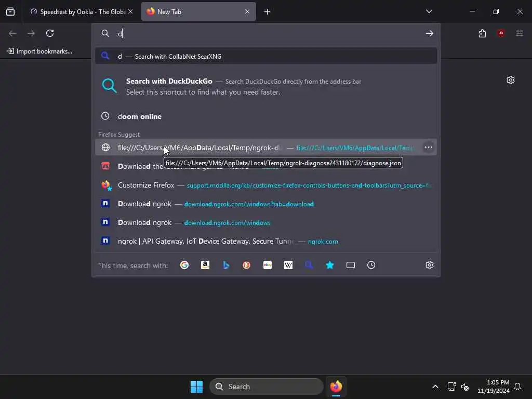
Task: Search this time with Wikipedia
Action: [288, 265]
